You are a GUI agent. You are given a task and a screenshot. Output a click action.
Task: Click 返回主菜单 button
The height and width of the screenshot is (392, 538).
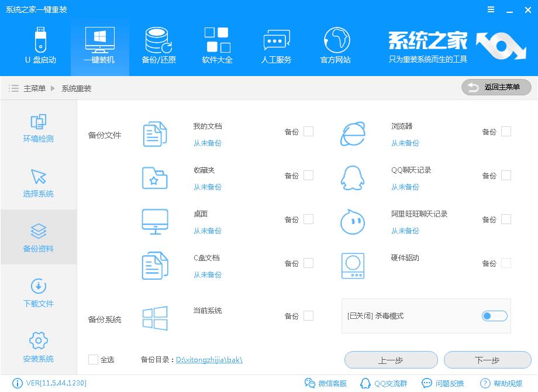(496, 87)
